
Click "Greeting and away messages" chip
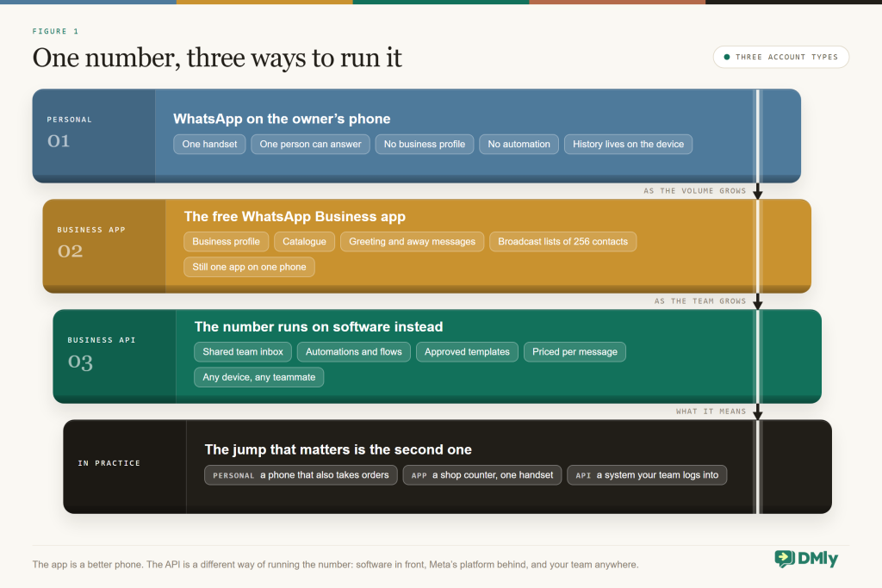[x=412, y=242]
